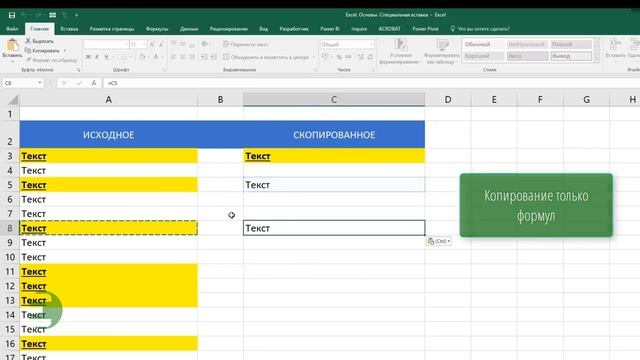Click Копировать (Copy) button

[42, 51]
